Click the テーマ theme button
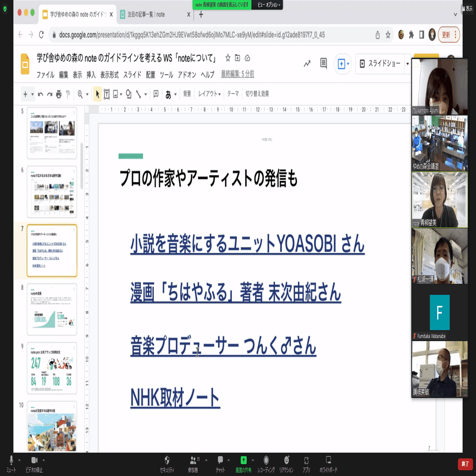Viewport: 476px width, 476px height. [233, 94]
